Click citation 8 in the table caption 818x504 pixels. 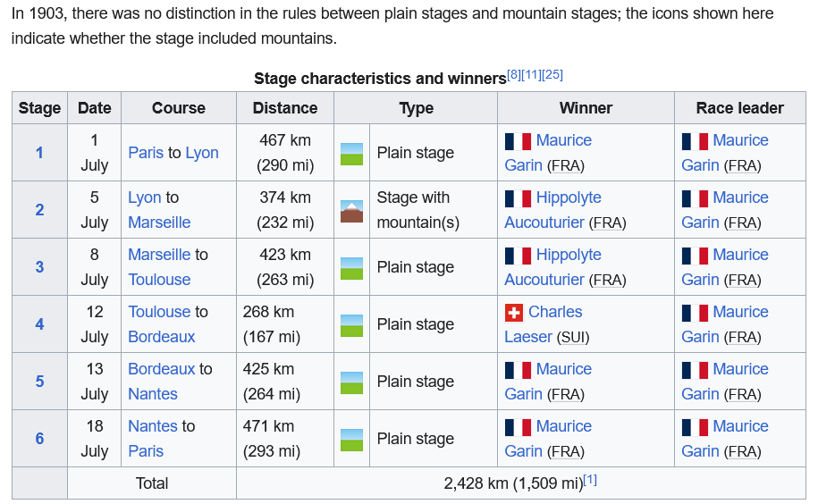click(x=513, y=74)
